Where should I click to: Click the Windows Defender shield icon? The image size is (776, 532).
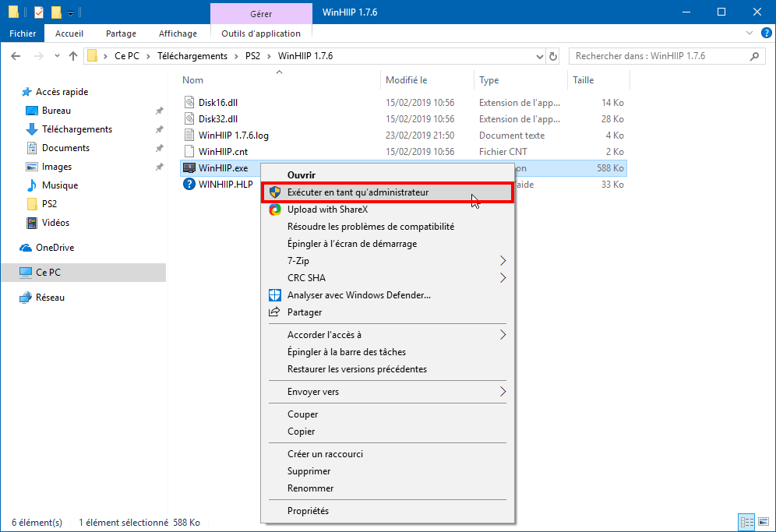(275, 295)
